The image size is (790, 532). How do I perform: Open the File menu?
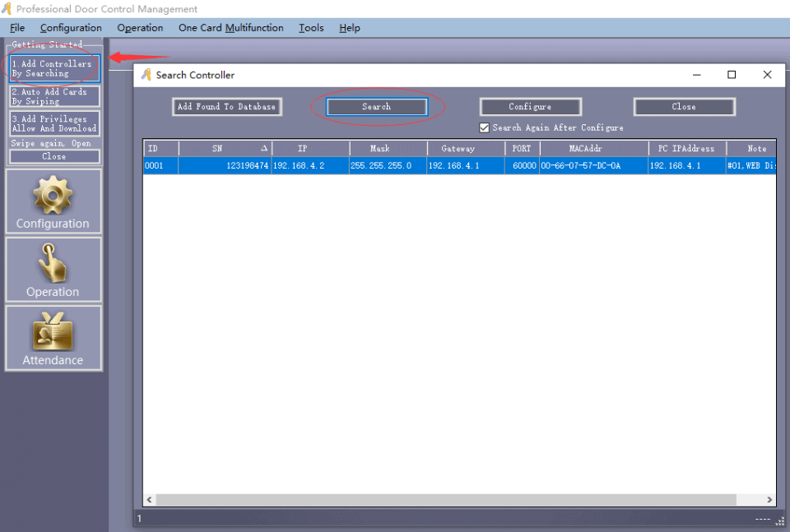(17, 28)
